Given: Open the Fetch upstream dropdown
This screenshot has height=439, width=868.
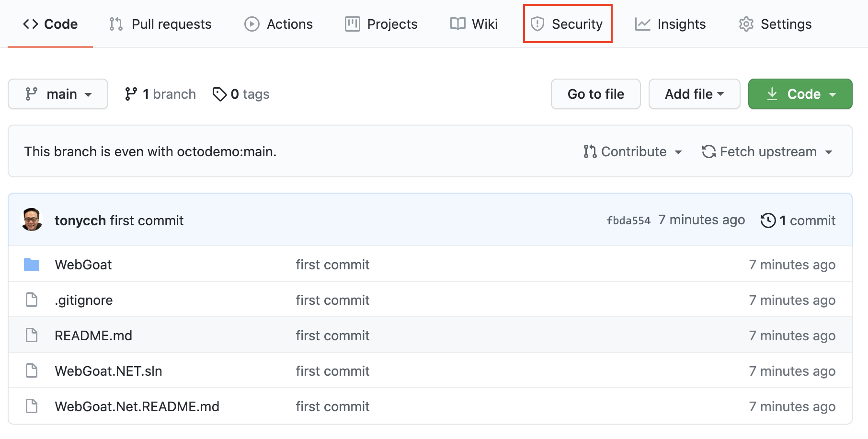Looking at the screenshot, I should pyautogui.click(x=767, y=151).
